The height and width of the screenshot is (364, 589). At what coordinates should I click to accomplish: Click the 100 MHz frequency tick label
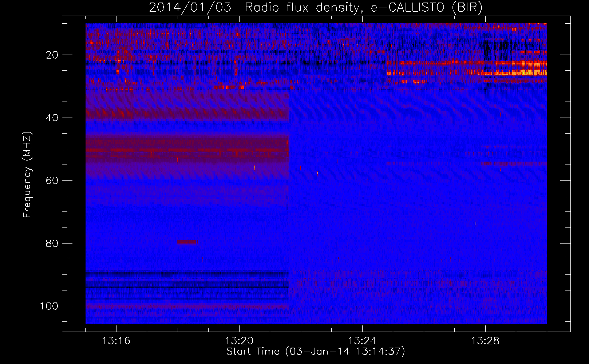49,306
